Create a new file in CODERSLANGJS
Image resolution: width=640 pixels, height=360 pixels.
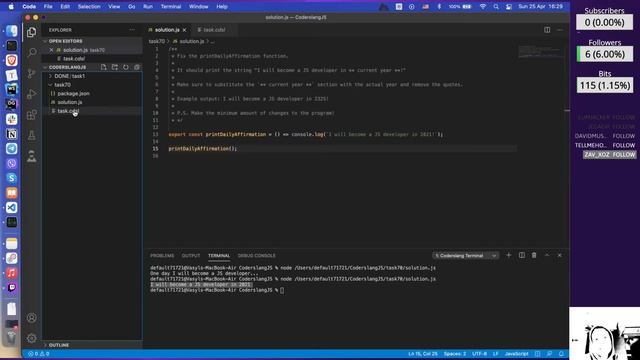point(104,67)
